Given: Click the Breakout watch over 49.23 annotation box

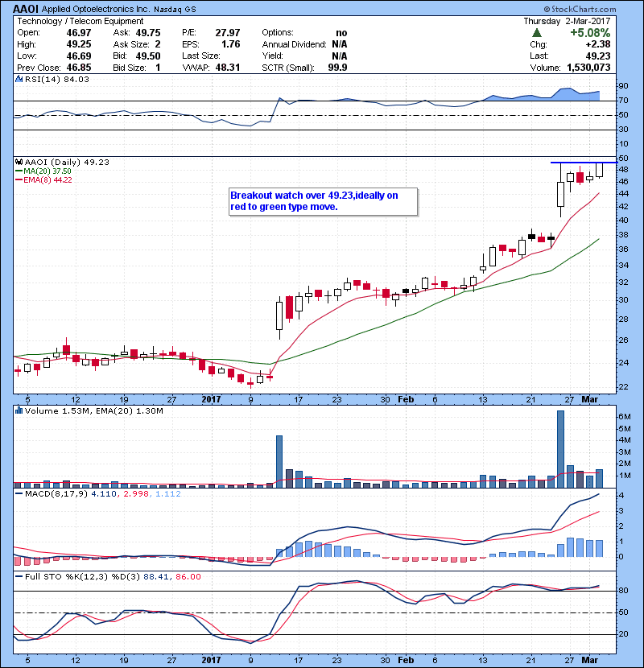Looking at the screenshot, I should [x=323, y=201].
